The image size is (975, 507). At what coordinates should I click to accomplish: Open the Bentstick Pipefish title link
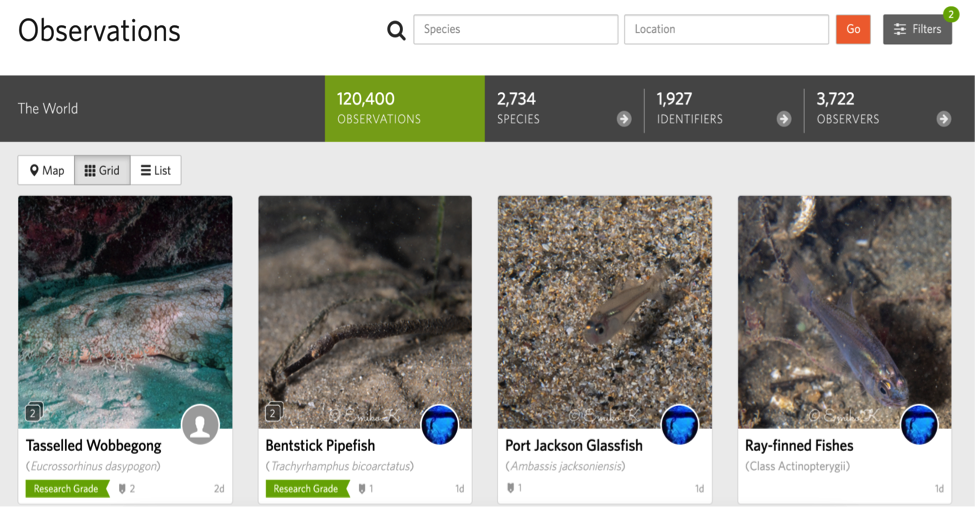320,445
